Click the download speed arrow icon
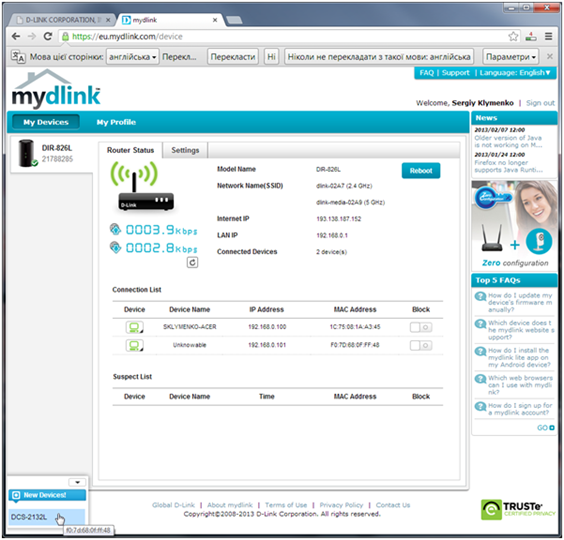Screen dimensions: 564x540 (x=115, y=248)
